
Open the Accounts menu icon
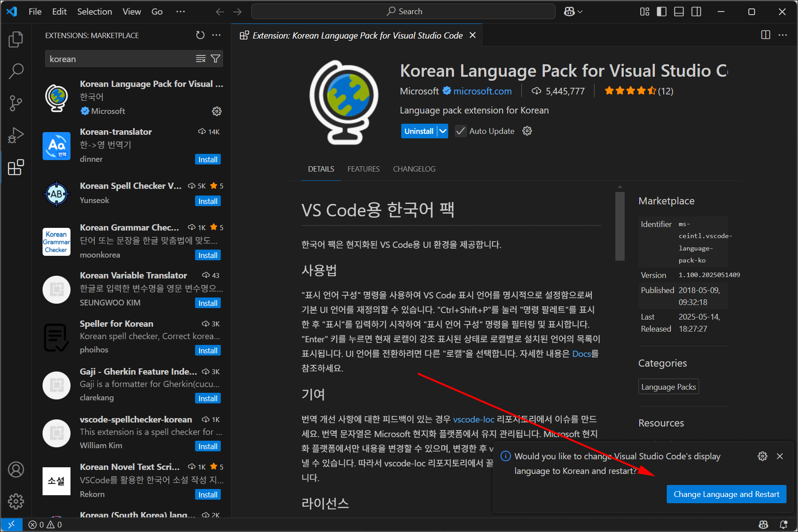tap(16, 469)
